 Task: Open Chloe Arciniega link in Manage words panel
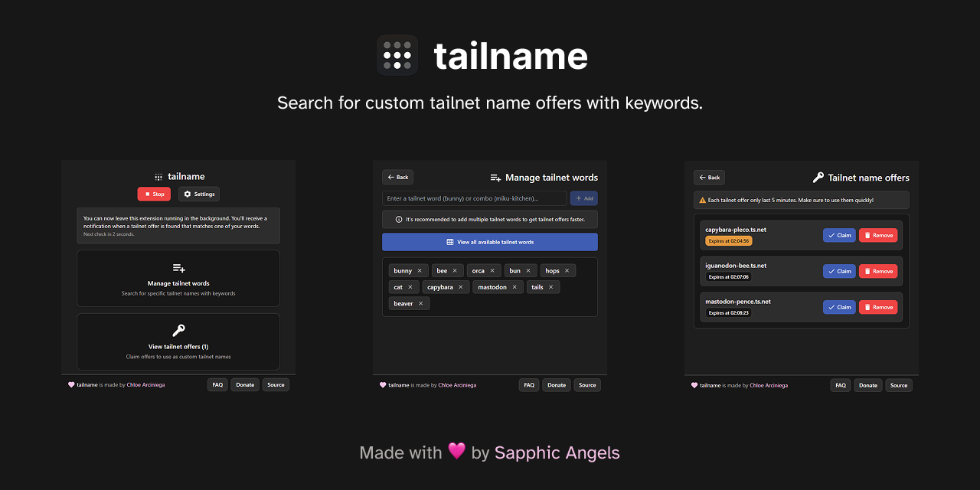click(x=457, y=385)
